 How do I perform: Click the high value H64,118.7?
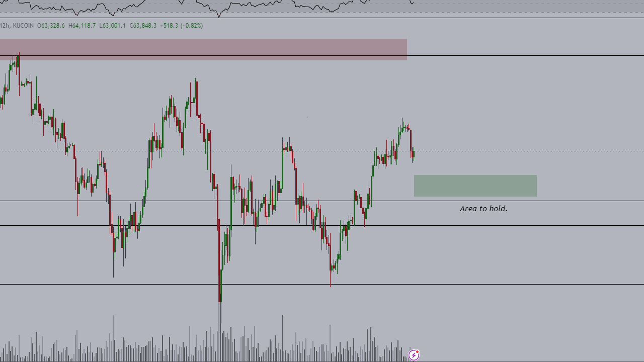click(82, 26)
